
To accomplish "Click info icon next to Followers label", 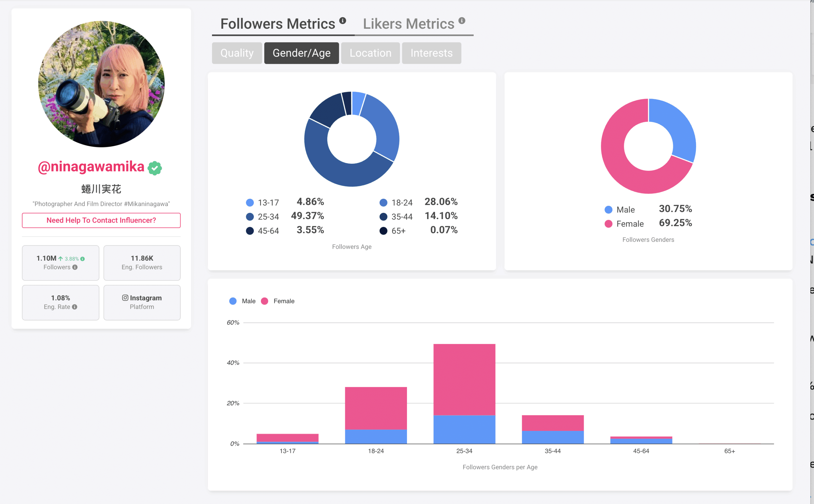I will (75, 267).
